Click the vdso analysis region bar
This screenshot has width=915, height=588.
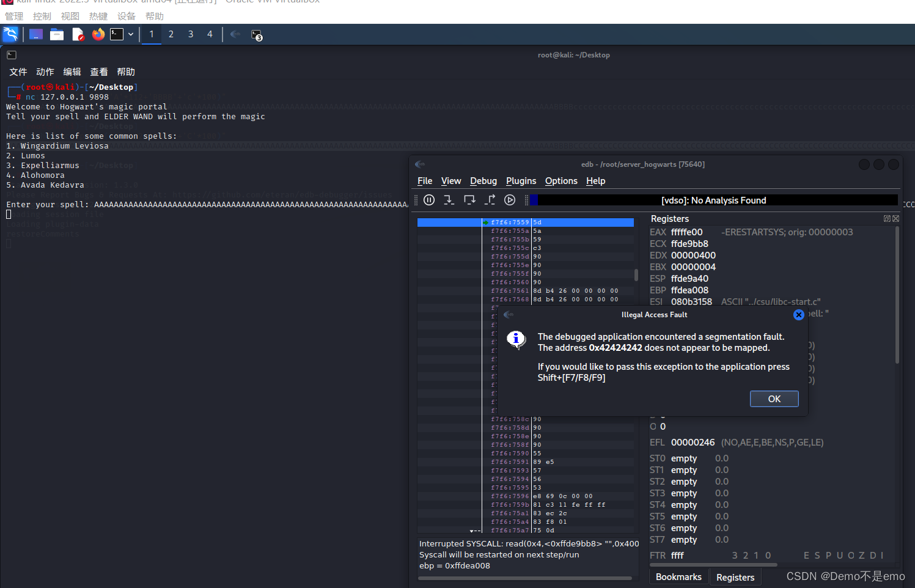click(714, 200)
